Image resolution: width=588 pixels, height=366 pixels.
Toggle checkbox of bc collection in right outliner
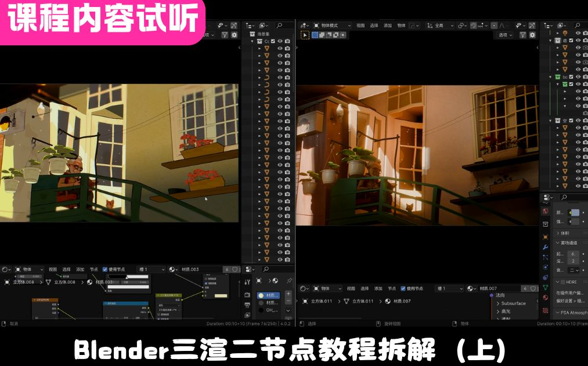pos(571,77)
